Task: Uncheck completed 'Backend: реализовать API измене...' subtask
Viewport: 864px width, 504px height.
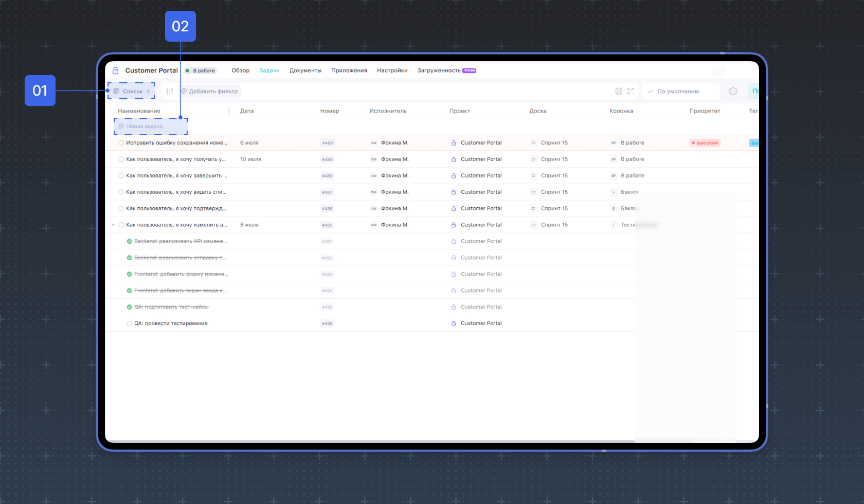Action: 130,241
